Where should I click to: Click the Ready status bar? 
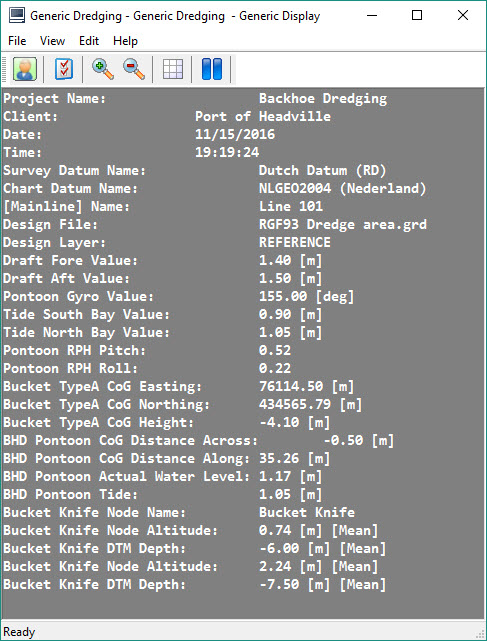243,632
